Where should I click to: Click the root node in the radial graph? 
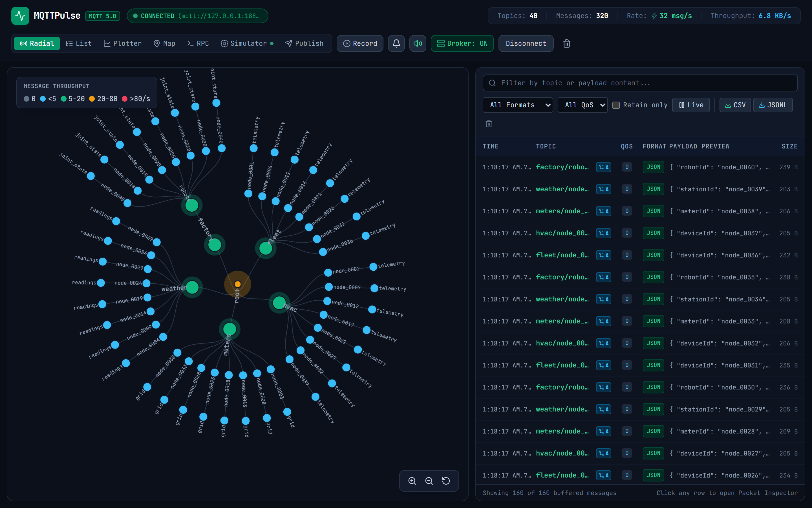(238, 284)
